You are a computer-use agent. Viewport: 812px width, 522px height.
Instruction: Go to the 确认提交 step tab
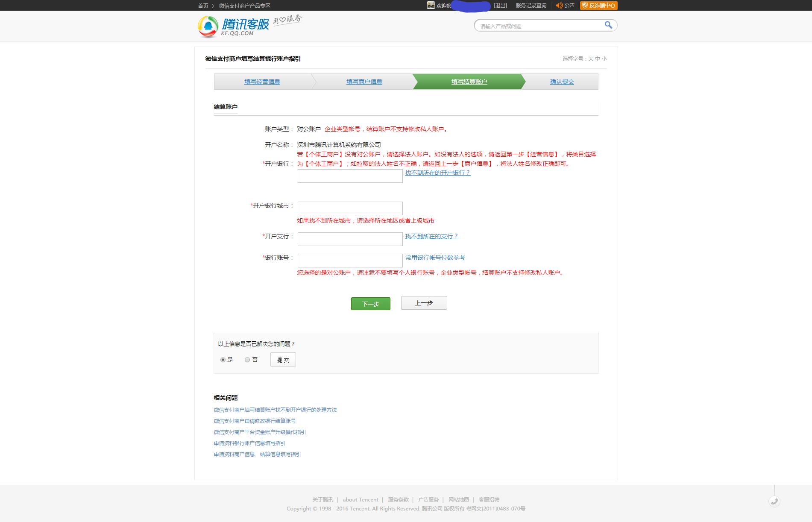[562, 81]
